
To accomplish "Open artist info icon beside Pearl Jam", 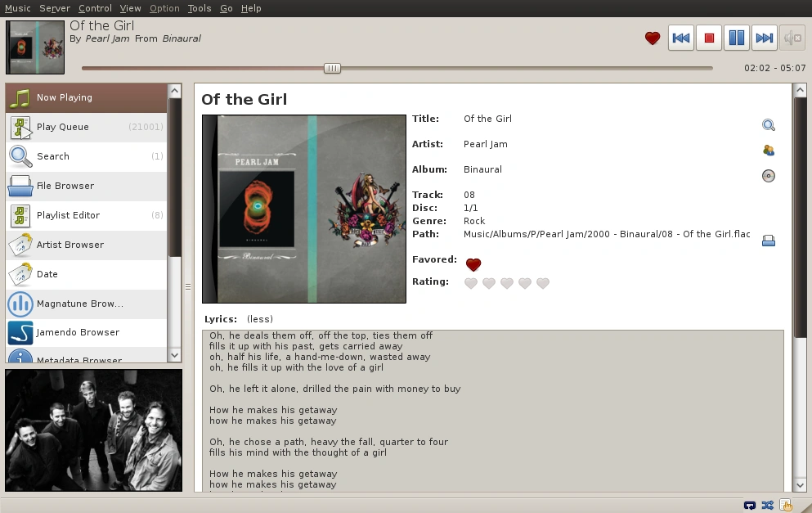I will (768, 151).
